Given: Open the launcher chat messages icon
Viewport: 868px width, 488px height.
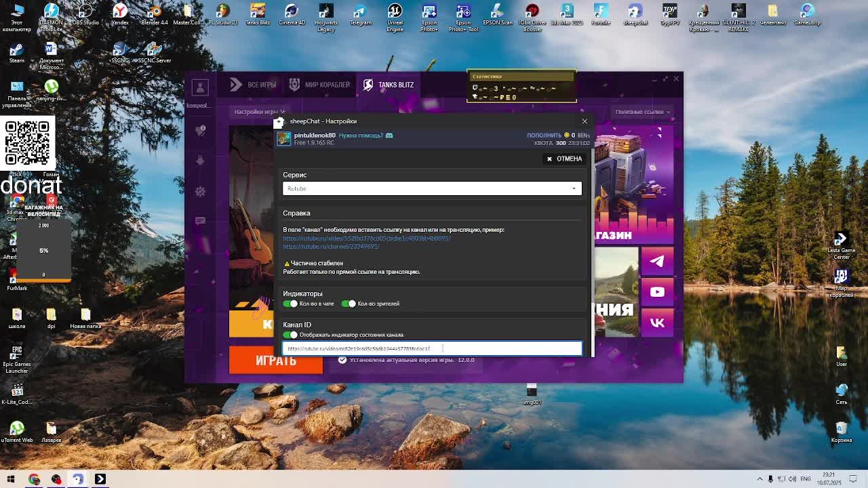Looking at the screenshot, I should pyautogui.click(x=200, y=221).
